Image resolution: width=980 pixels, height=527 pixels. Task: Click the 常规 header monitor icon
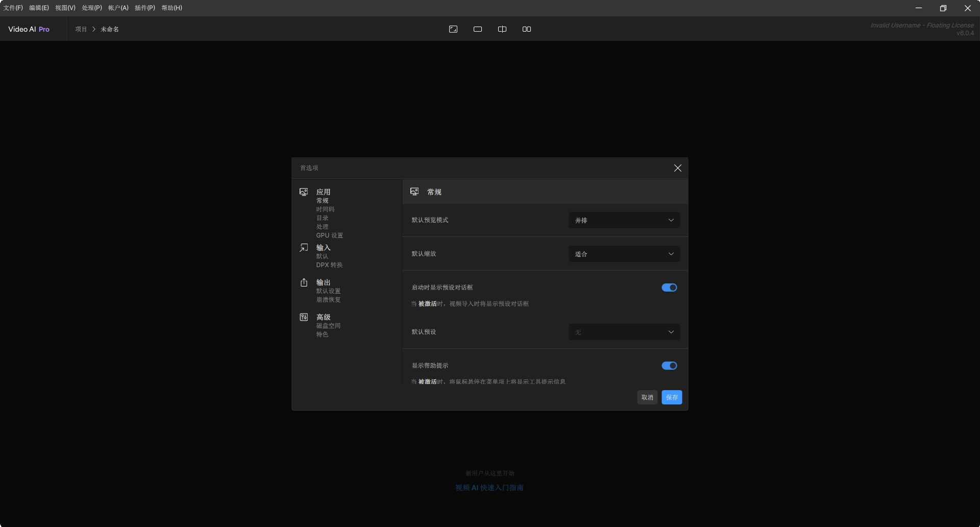[414, 191]
